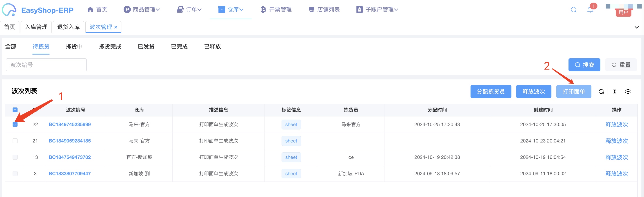Screen dimensions: 644x197
Task: Open the global search magnifier icon
Action: point(573,10)
